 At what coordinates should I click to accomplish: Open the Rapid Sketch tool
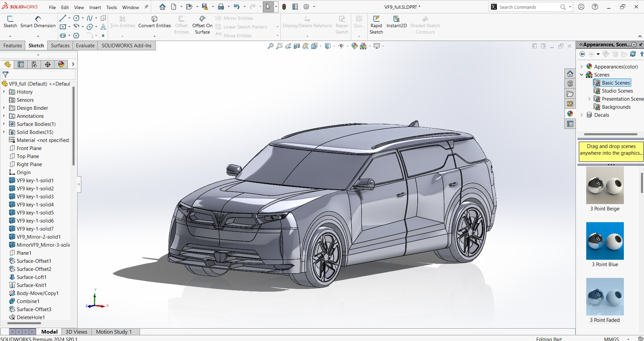point(376,25)
